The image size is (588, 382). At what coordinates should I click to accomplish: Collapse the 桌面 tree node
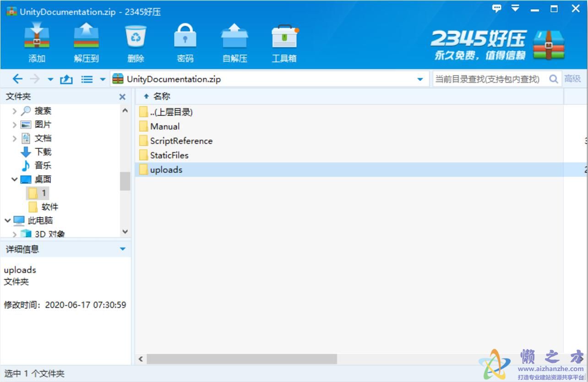[15, 179]
